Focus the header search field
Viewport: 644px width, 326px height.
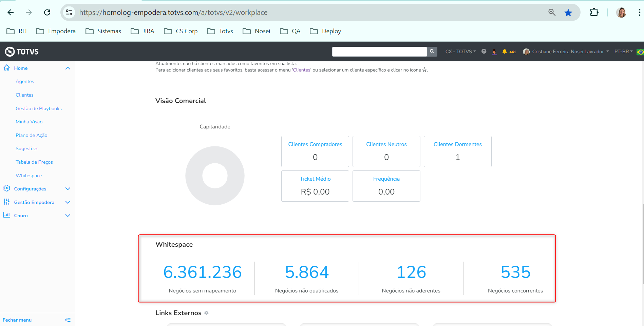tap(379, 52)
